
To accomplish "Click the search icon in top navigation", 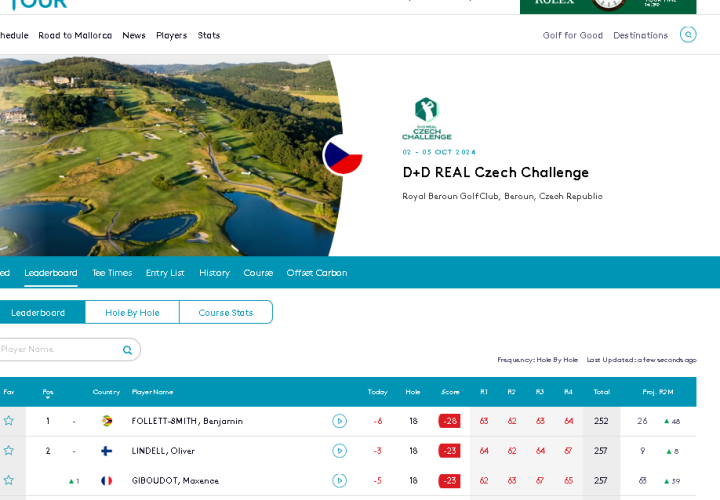I will [688, 34].
